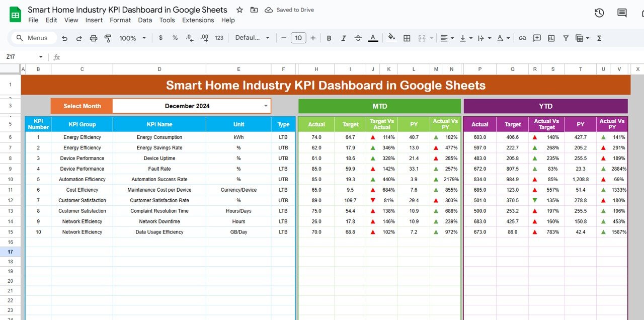
Task: Select column header C
Action: tap(82, 69)
